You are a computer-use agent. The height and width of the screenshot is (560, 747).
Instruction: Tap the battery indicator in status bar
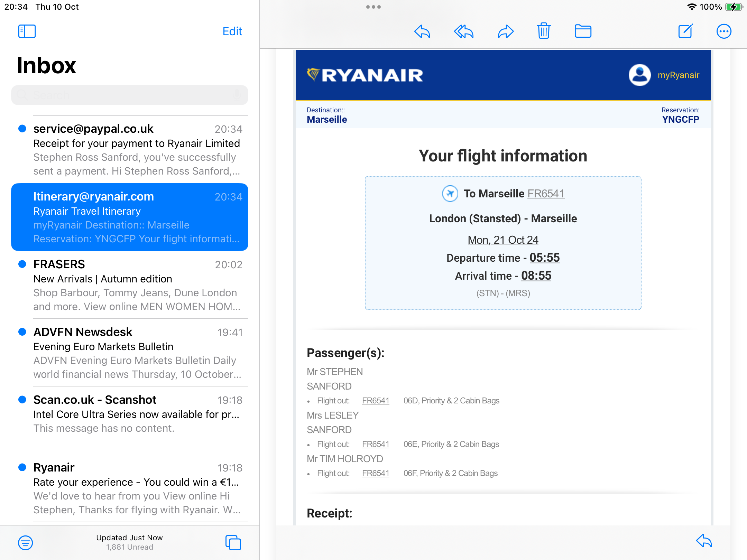734,7
